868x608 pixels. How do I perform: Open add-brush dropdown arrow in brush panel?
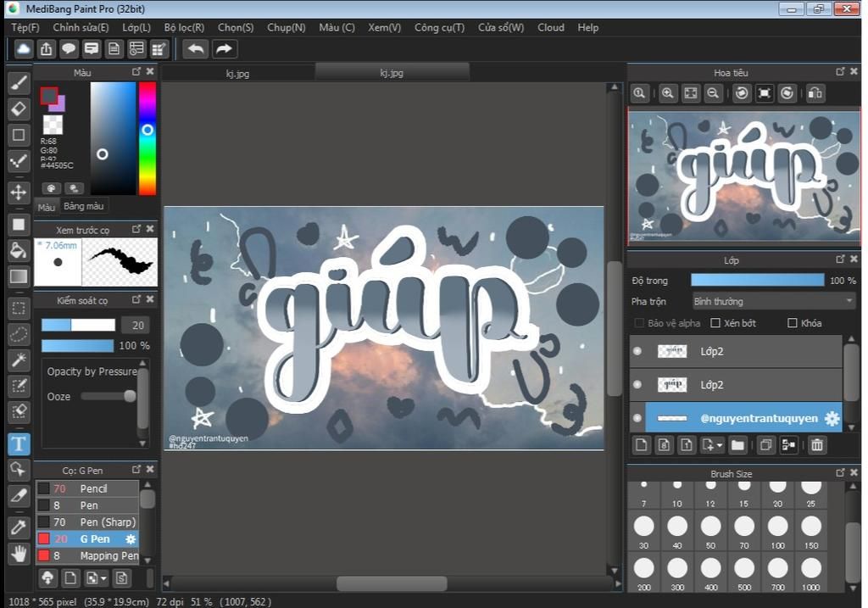point(103,578)
